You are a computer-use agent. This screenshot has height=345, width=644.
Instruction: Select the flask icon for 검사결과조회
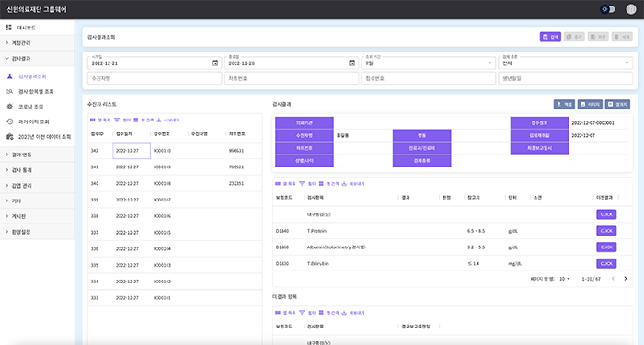10,76
